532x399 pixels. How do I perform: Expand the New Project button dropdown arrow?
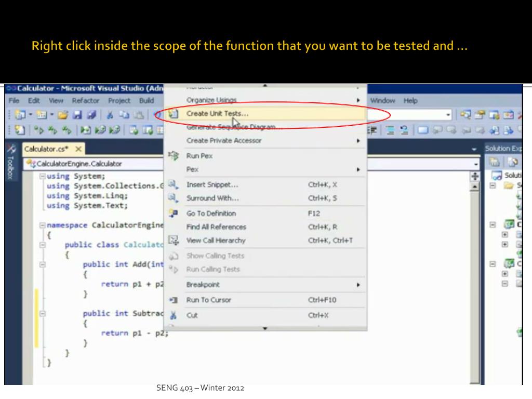pyautogui.click(x=31, y=115)
